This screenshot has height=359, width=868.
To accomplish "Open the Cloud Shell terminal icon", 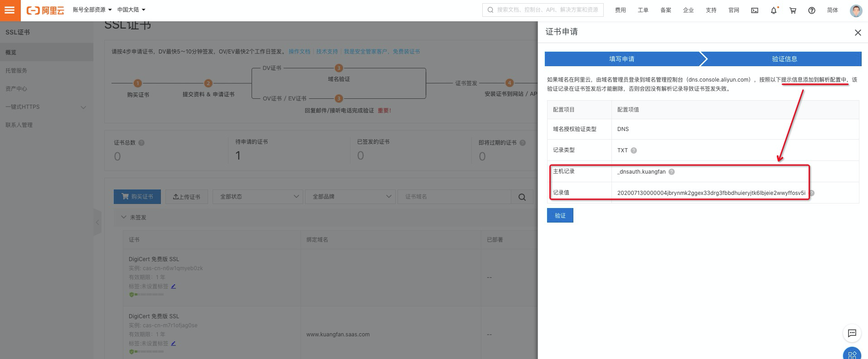I will click(x=755, y=10).
